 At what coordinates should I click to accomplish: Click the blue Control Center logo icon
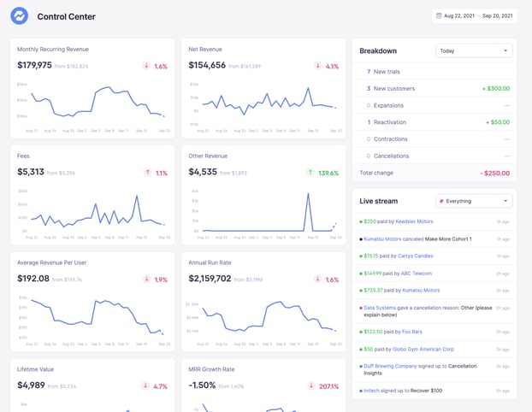(x=20, y=16)
